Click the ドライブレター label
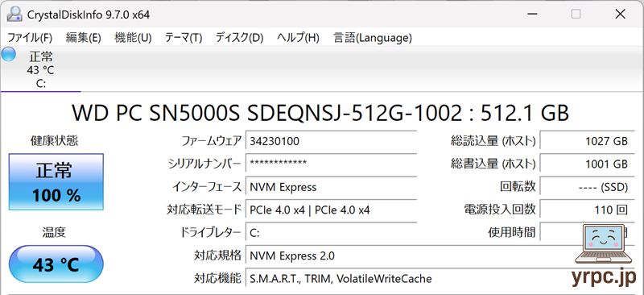 (x=210, y=233)
